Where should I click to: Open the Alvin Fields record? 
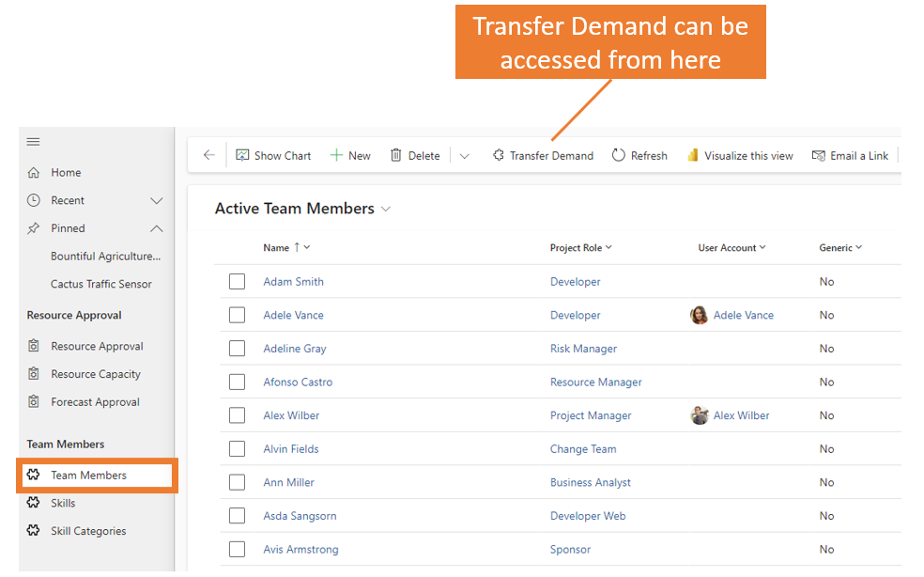291,449
